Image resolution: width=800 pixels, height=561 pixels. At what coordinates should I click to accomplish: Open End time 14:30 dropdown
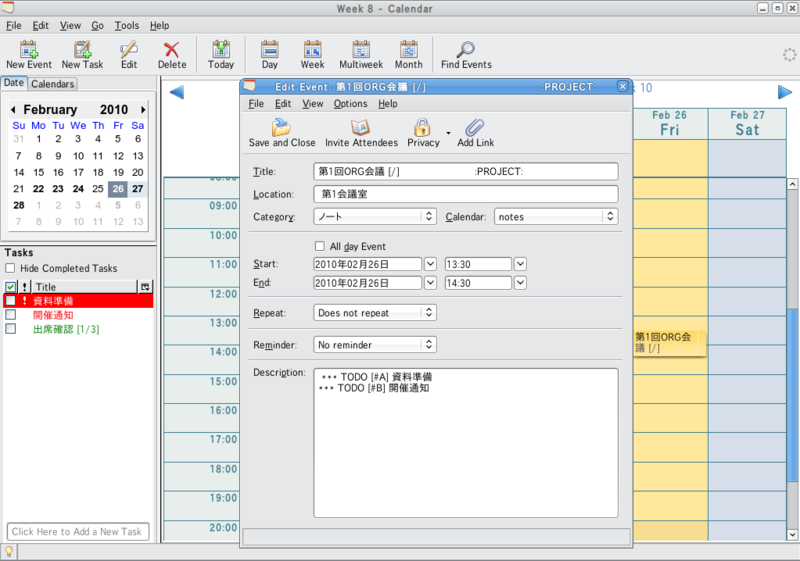point(520,283)
